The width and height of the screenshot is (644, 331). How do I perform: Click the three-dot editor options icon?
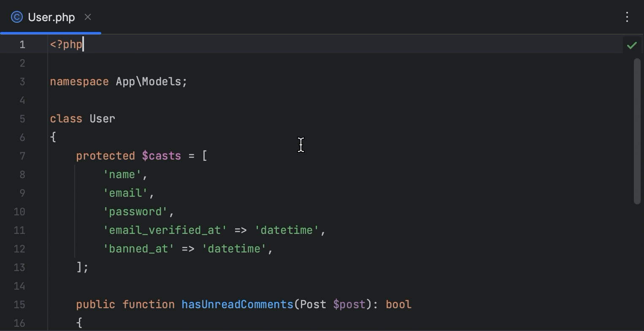(x=627, y=17)
